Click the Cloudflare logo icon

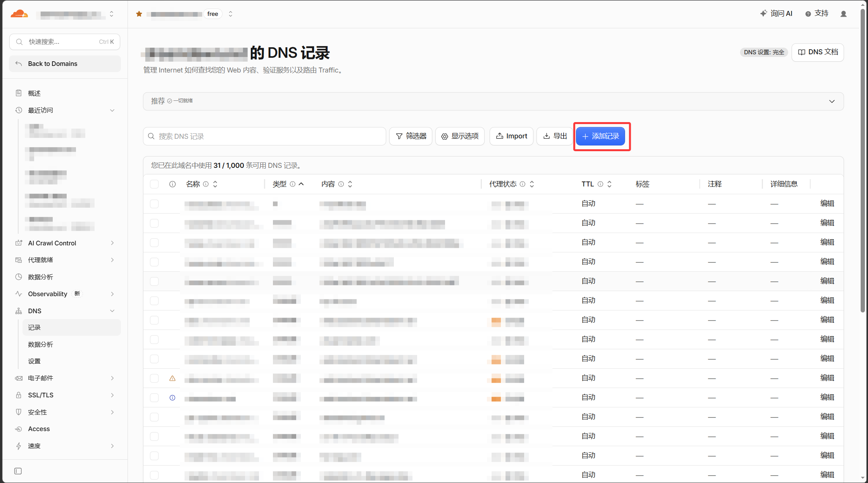click(19, 14)
